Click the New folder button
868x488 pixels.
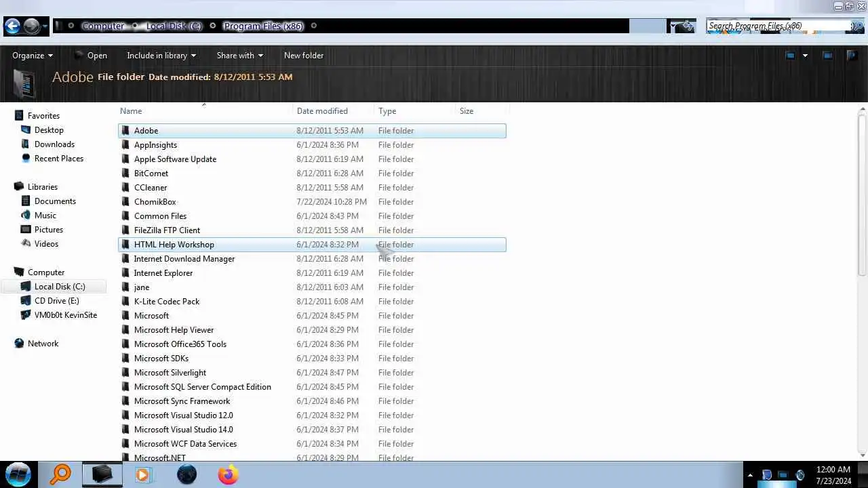point(304,56)
